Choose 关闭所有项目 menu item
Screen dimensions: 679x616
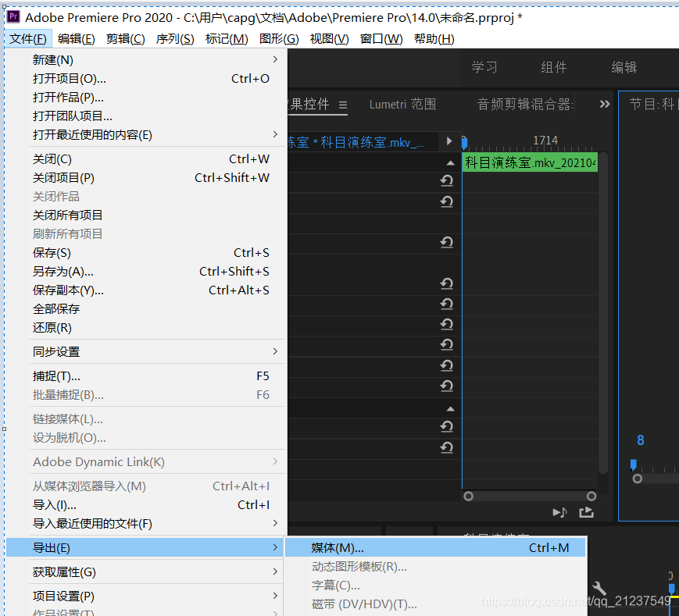[x=145, y=215]
